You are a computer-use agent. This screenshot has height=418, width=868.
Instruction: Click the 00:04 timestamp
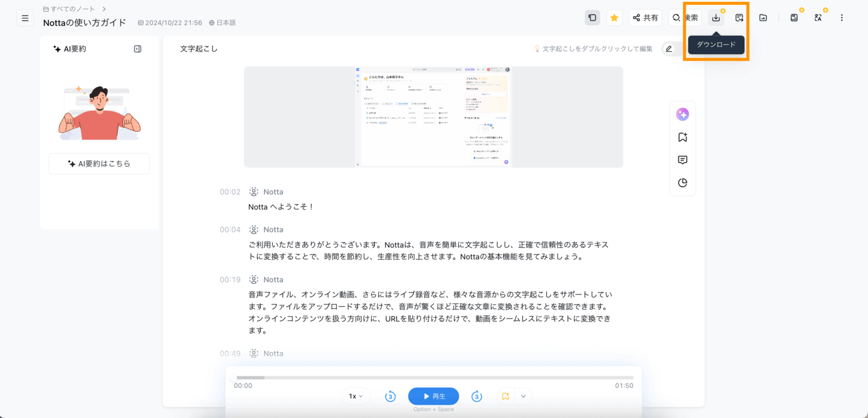[x=230, y=230]
